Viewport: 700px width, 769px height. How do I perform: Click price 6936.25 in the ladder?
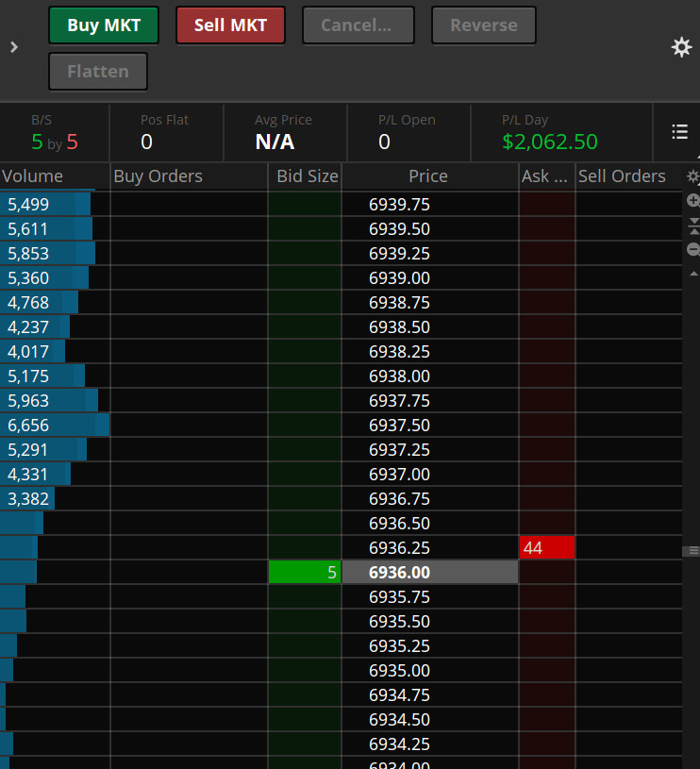pos(399,547)
